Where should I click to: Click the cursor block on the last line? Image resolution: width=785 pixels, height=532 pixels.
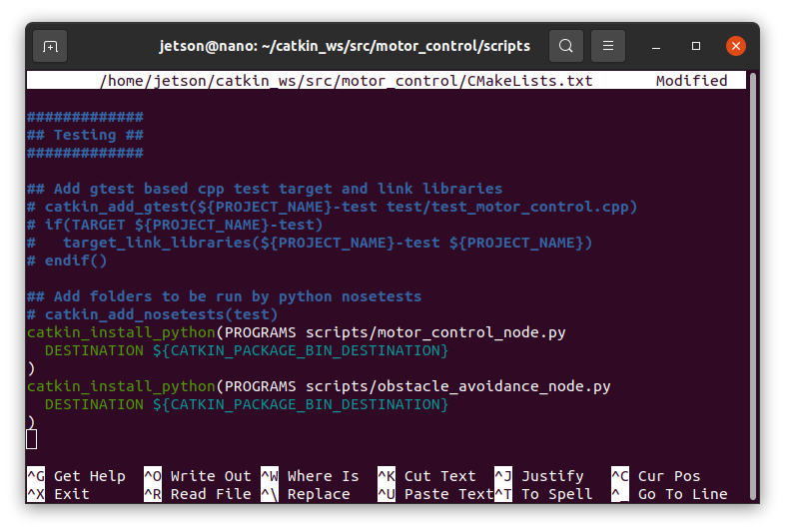click(32, 439)
